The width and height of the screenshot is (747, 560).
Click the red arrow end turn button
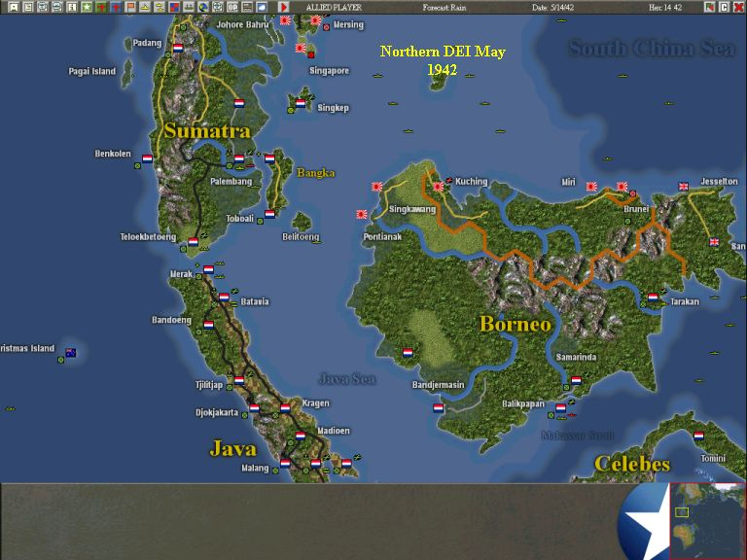283,7
